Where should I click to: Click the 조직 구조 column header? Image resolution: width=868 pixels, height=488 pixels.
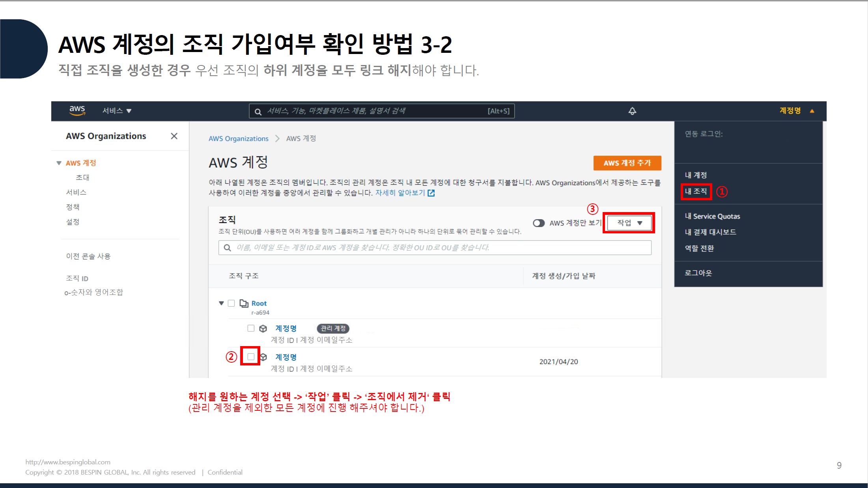coord(244,276)
